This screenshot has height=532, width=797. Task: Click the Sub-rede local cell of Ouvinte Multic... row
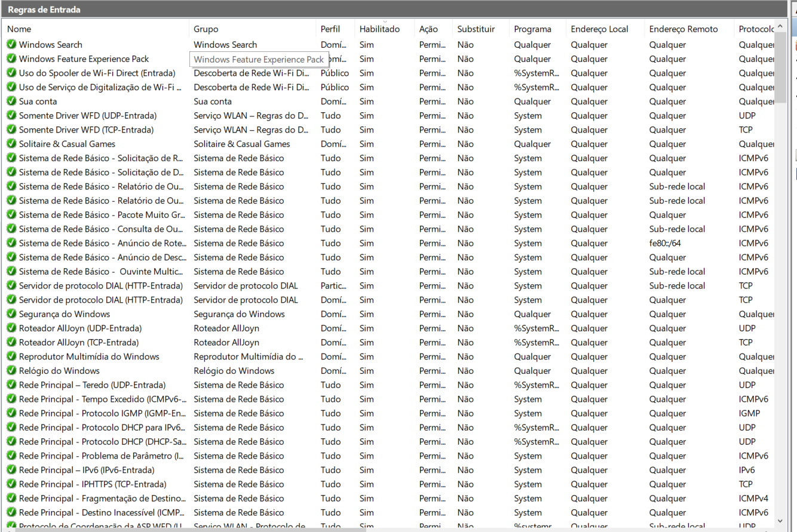click(x=677, y=272)
